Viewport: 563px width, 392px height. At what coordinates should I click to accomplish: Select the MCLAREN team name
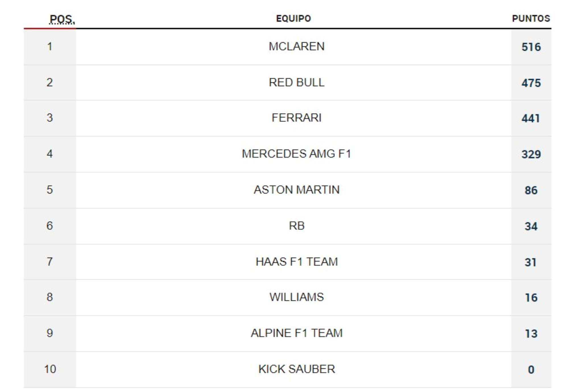pyautogui.click(x=296, y=46)
